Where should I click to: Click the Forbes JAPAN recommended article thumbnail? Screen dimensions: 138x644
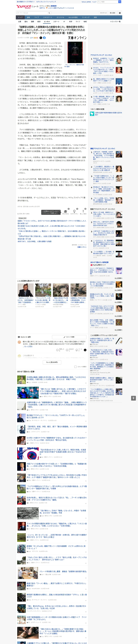[x=78, y=290]
